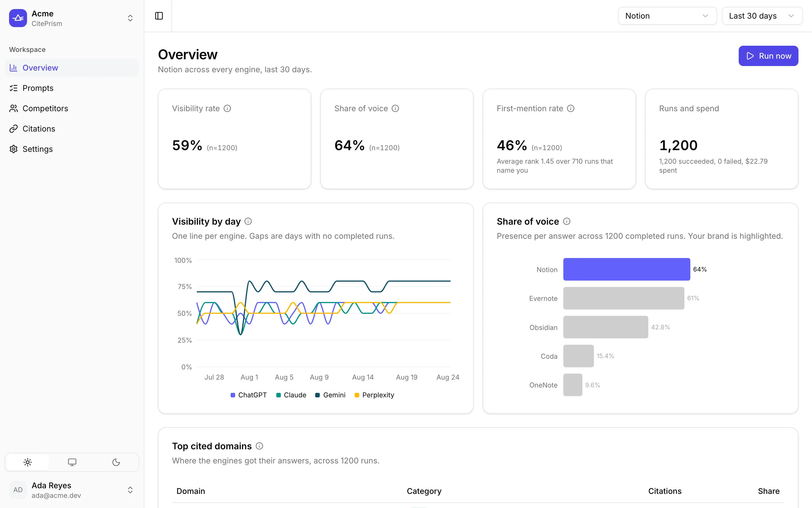The width and height of the screenshot is (812, 508).
Task: Toggle Claude series in legend
Action: tap(291, 395)
